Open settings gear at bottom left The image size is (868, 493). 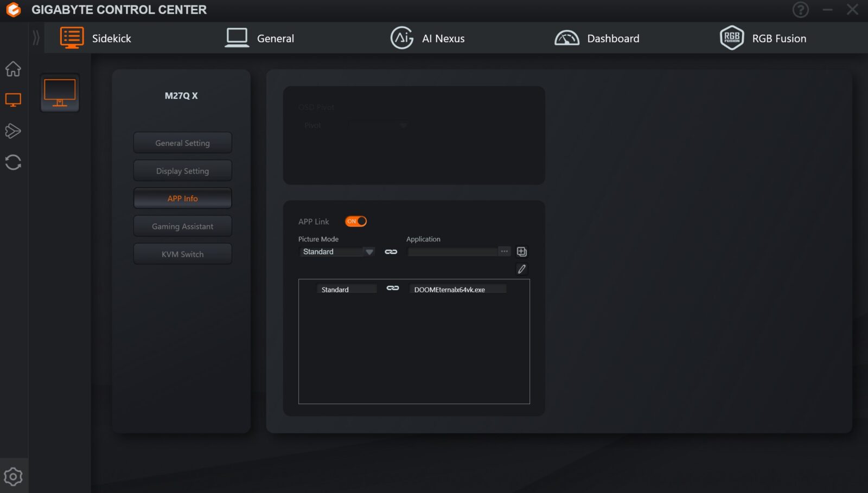click(x=13, y=477)
